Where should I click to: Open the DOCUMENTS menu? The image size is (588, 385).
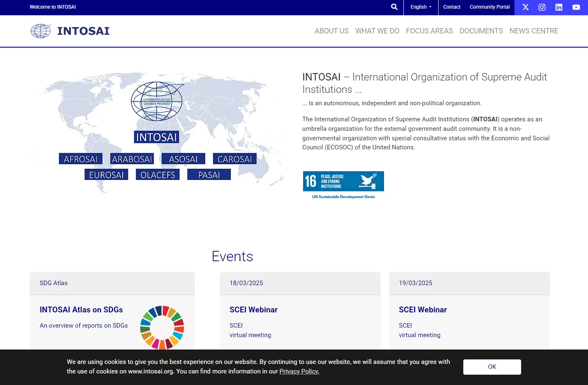coord(481,31)
